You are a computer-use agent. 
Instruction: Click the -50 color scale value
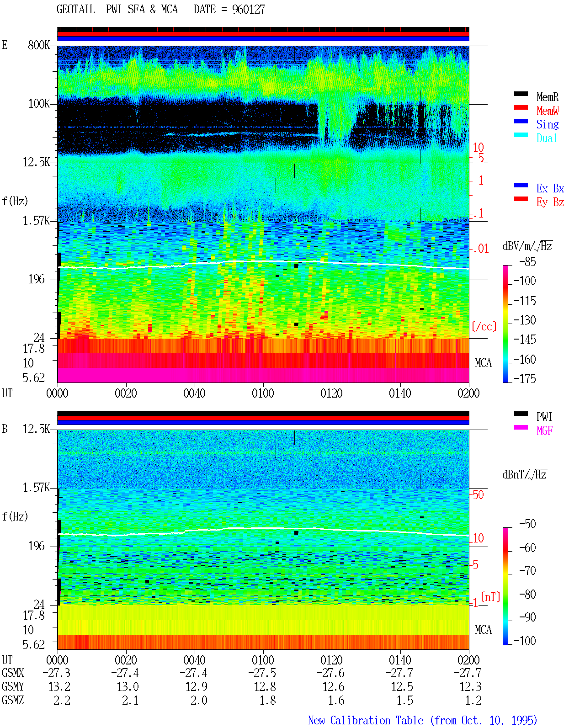pyautogui.click(x=527, y=524)
